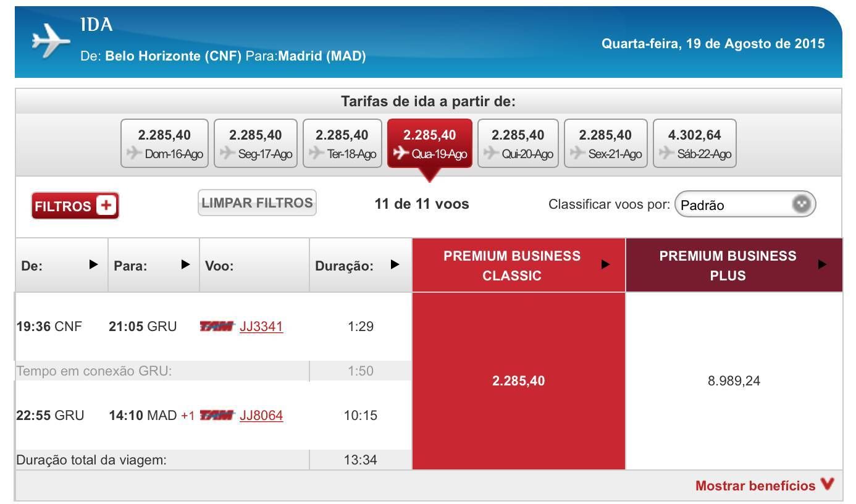Click the LIMPAR FILTROS button
856x504 pixels.
pyautogui.click(x=257, y=203)
